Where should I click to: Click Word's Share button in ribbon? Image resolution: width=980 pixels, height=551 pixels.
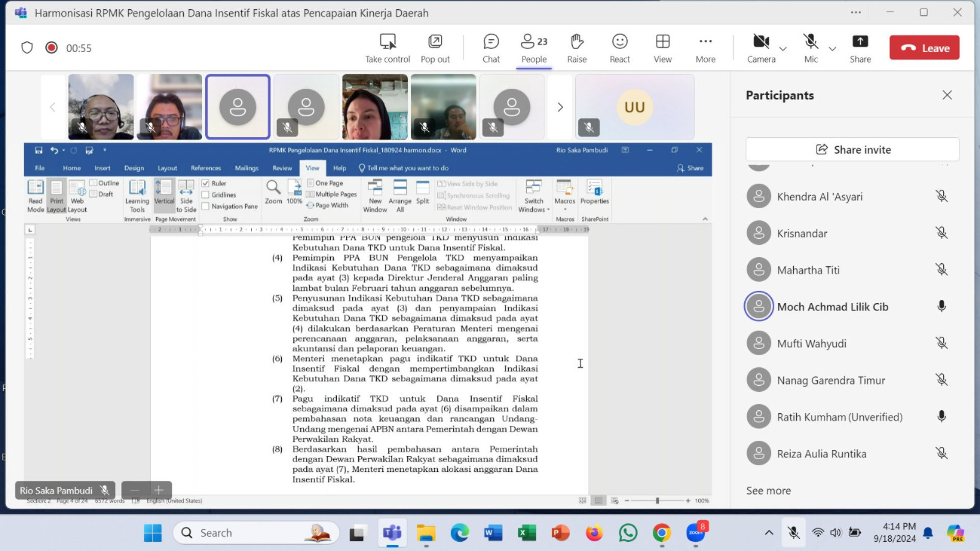pos(690,168)
